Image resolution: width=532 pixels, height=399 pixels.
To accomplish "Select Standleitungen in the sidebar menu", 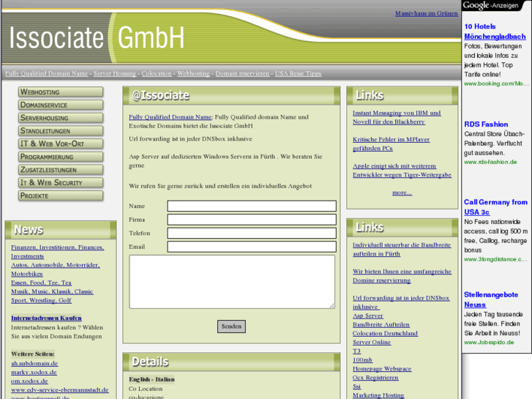I will click(61, 131).
